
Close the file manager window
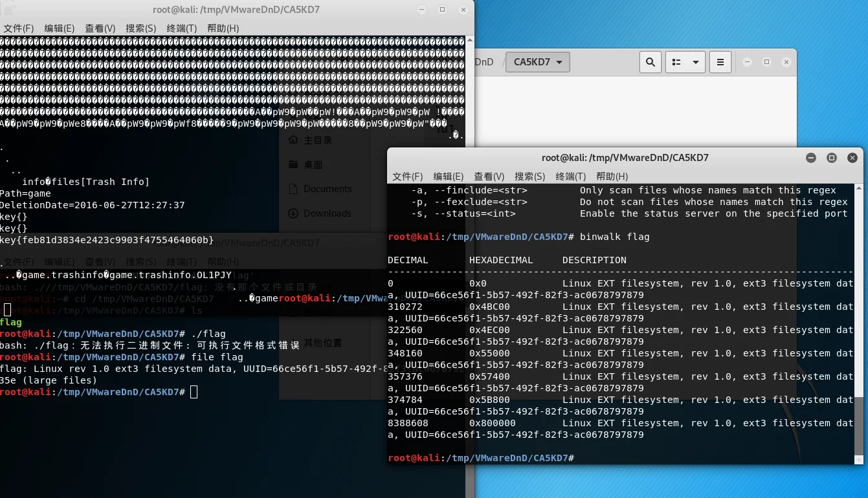(786, 62)
